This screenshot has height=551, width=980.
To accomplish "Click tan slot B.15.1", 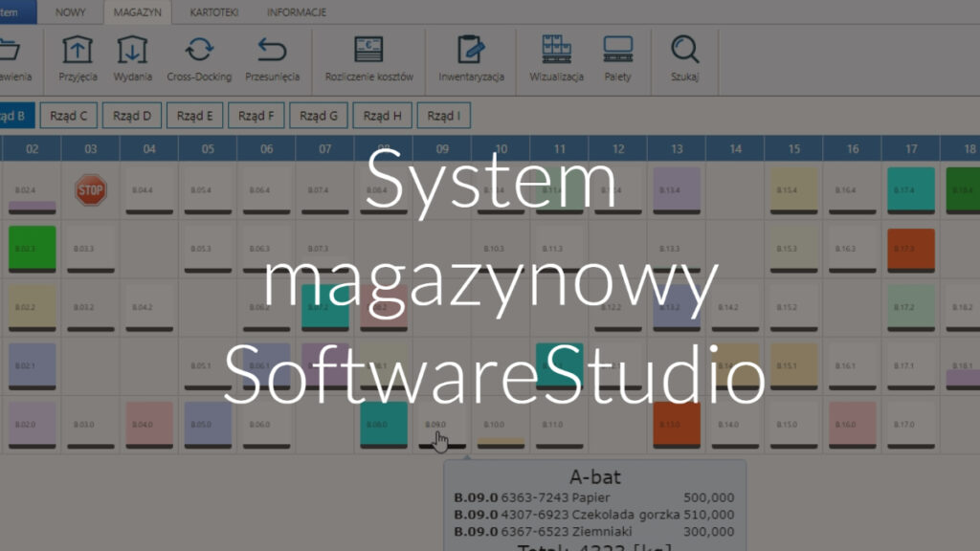I will pos(793,366).
